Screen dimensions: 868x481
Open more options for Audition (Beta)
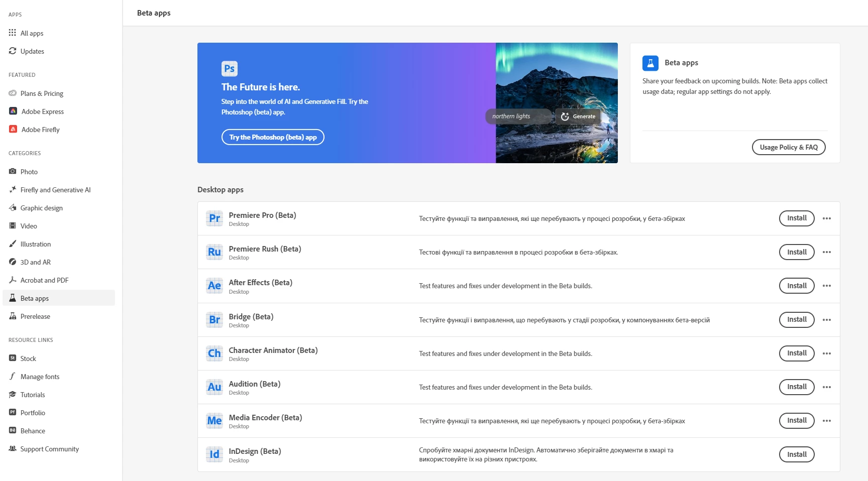pyautogui.click(x=827, y=387)
